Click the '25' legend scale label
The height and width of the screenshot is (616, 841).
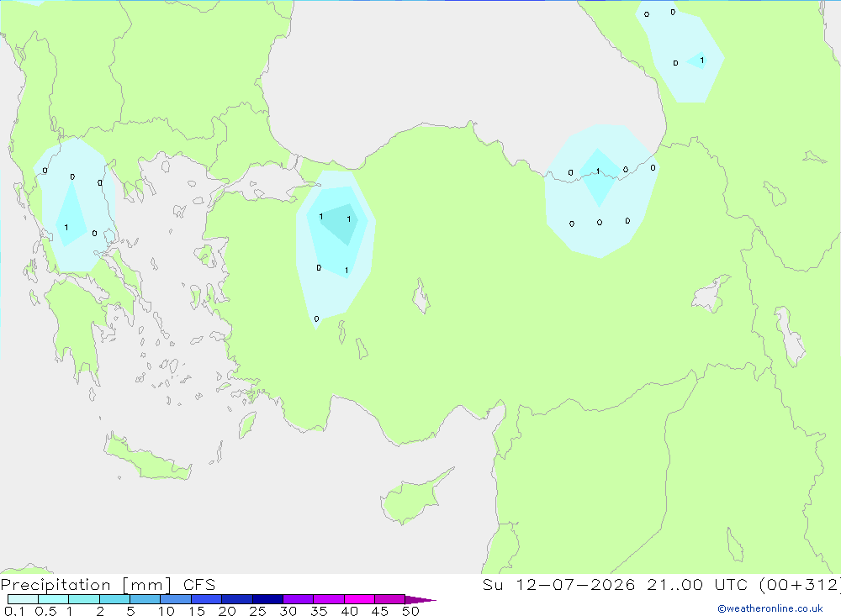[257, 611]
